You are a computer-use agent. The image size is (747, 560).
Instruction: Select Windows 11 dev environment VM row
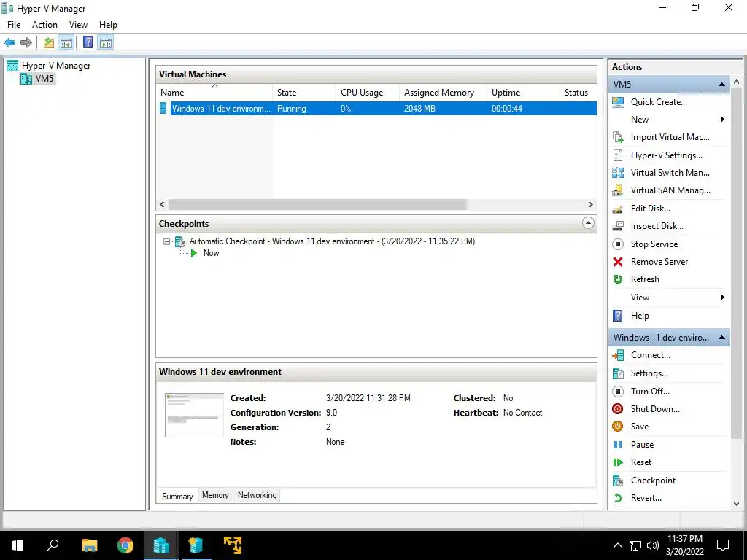coord(376,109)
